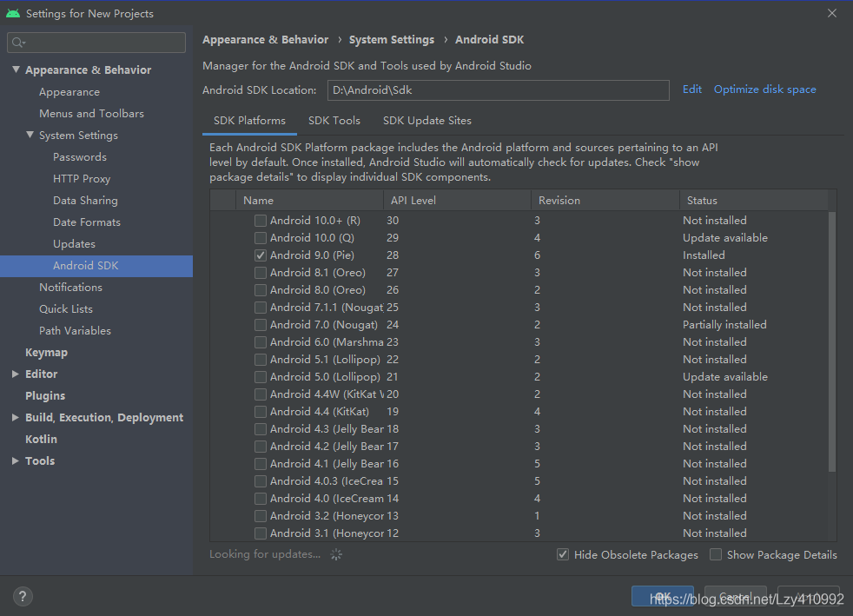
Task: Collapse the Appearance & Behavior tree arrow
Action: click(x=16, y=70)
